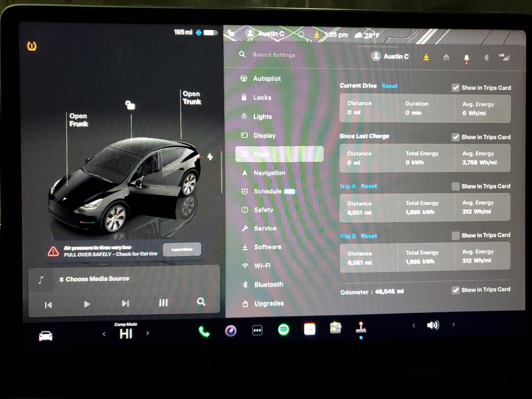Screen dimensions: 532x399
Task: Toggle Show in Trips Card for Odometer
Action: tap(456, 290)
